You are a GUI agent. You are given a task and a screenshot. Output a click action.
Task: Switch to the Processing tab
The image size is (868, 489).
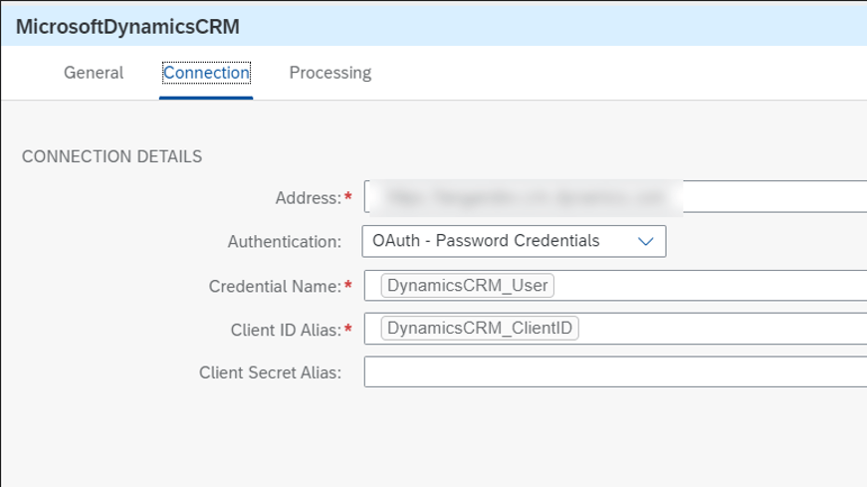pyautogui.click(x=329, y=73)
